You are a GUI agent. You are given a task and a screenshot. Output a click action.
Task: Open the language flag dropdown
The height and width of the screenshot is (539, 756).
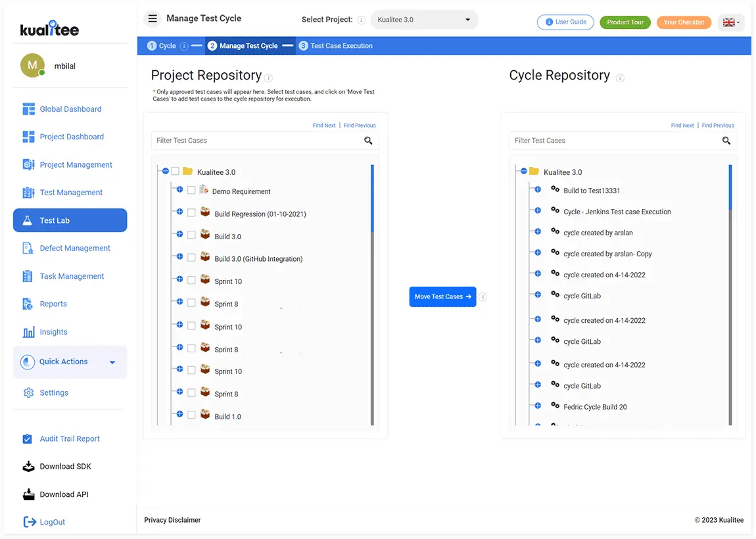coord(731,22)
